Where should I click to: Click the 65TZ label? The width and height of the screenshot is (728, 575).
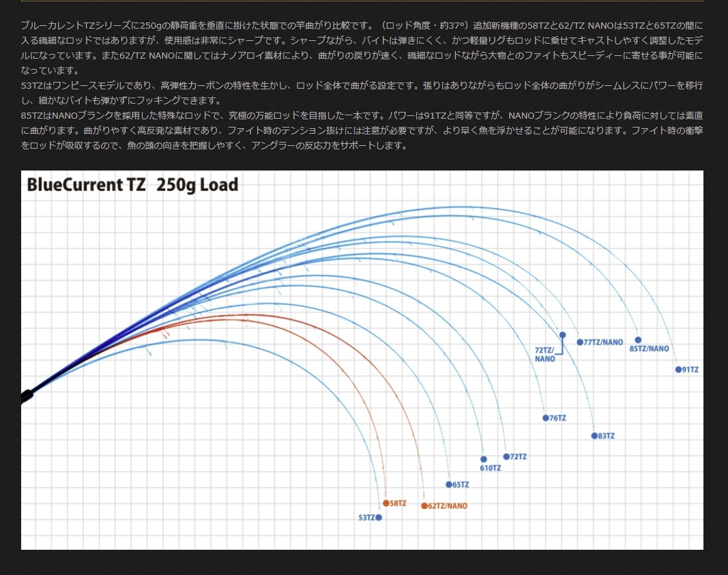click(461, 484)
